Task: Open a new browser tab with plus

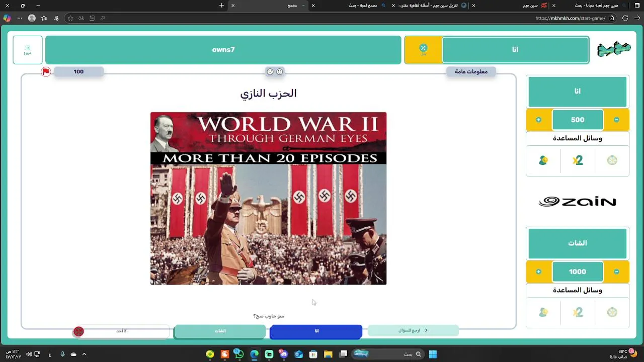Action: [x=221, y=6]
